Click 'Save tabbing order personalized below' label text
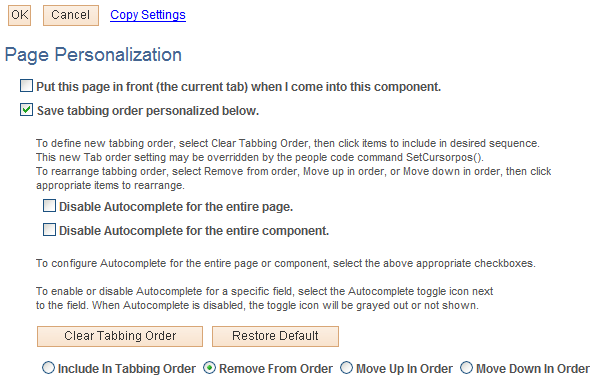The image size is (601, 377). pyautogui.click(x=148, y=111)
